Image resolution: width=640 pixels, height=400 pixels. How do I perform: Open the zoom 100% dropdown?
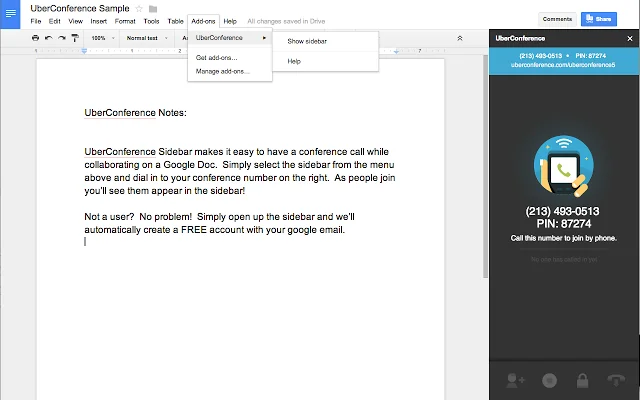[x=103, y=38]
